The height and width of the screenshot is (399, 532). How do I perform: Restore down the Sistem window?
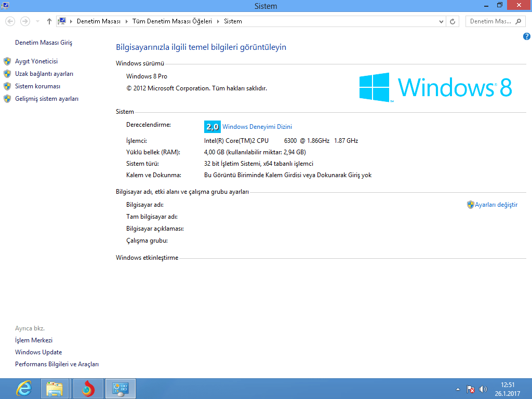500,5
